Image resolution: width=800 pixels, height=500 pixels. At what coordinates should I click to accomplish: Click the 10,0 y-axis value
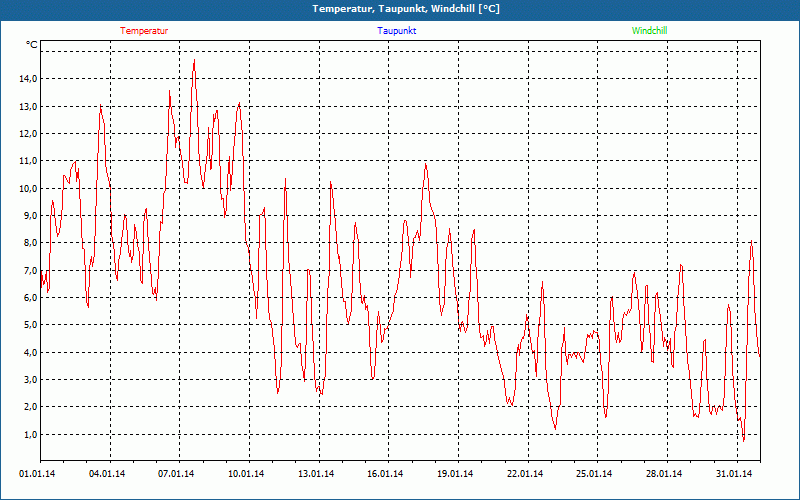(29, 188)
